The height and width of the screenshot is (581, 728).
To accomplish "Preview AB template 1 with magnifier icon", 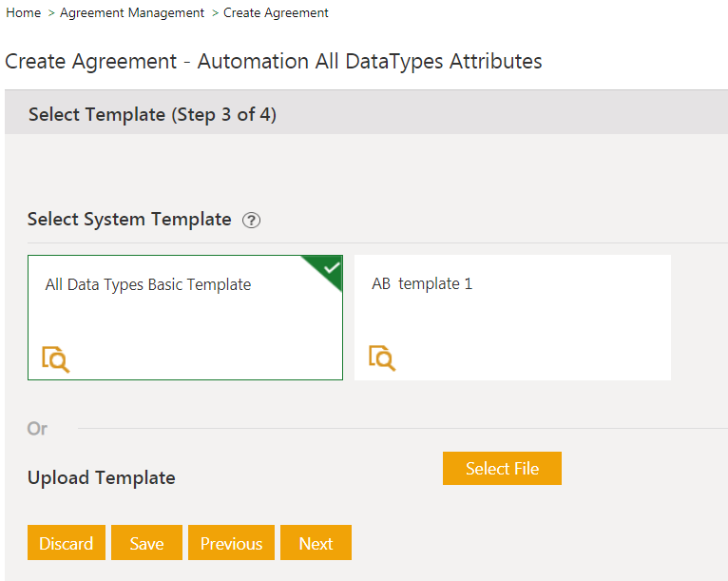I will point(382,358).
